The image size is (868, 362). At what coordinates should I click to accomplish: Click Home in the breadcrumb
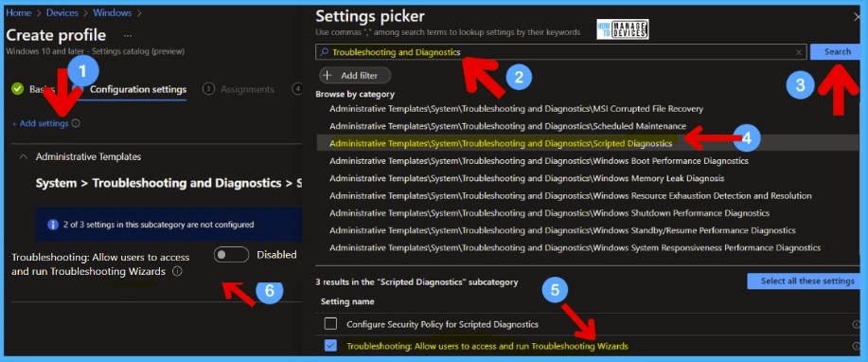coord(18,12)
